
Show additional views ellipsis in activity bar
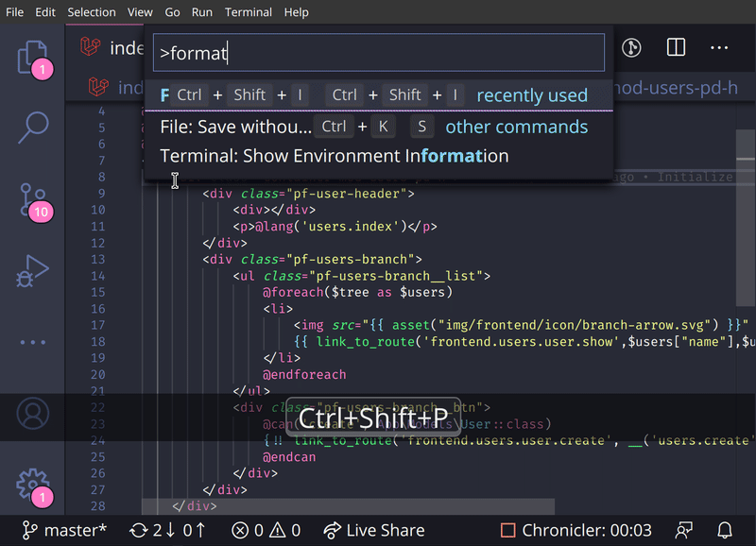32,343
